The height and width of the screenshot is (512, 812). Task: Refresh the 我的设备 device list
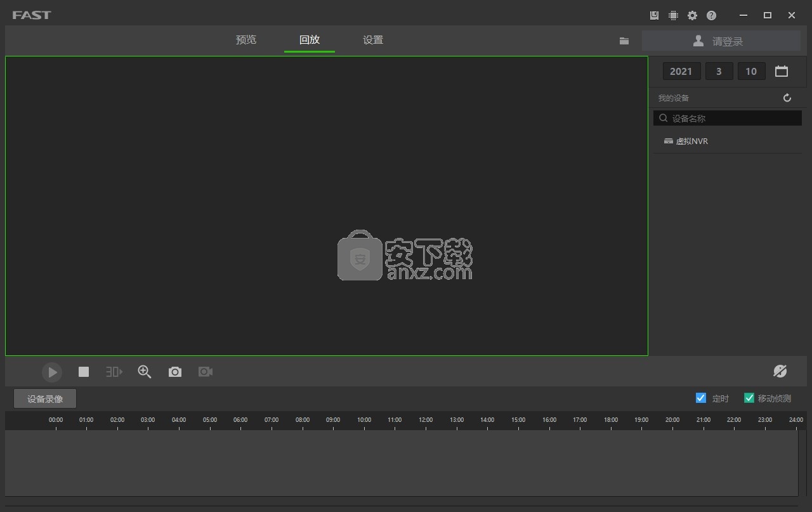coord(787,98)
